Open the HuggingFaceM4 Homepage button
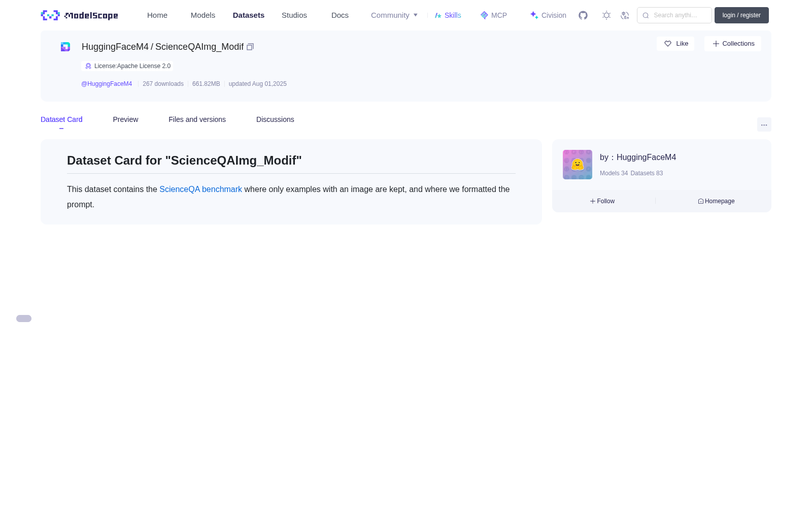Viewport: 812px width, 508px height. [716, 201]
